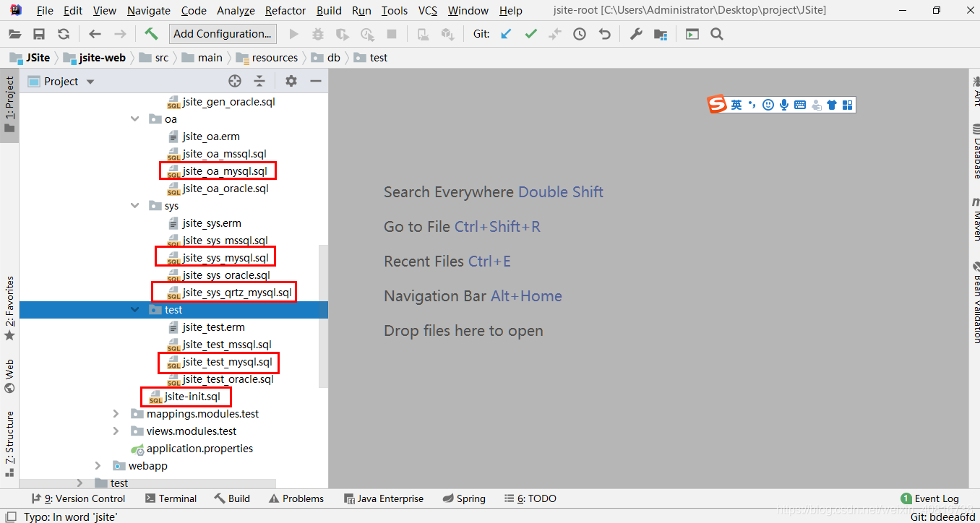Click the Run play icon
This screenshot has width=980, height=523.
click(293, 34)
